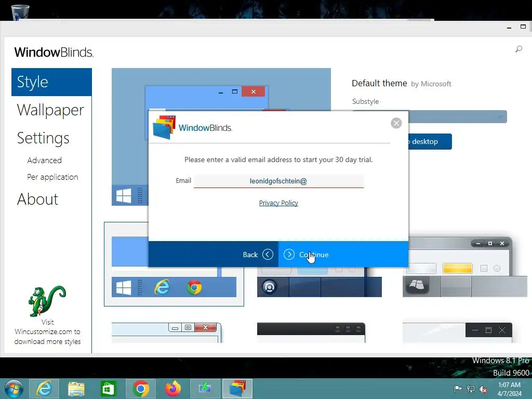532x399 pixels.
Task: Open Per application settings
Action: coord(52,177)
